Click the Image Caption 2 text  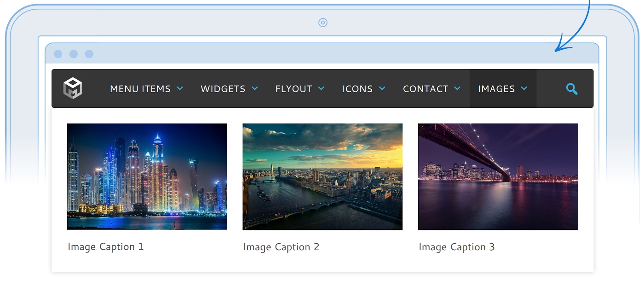pos(281,247)
